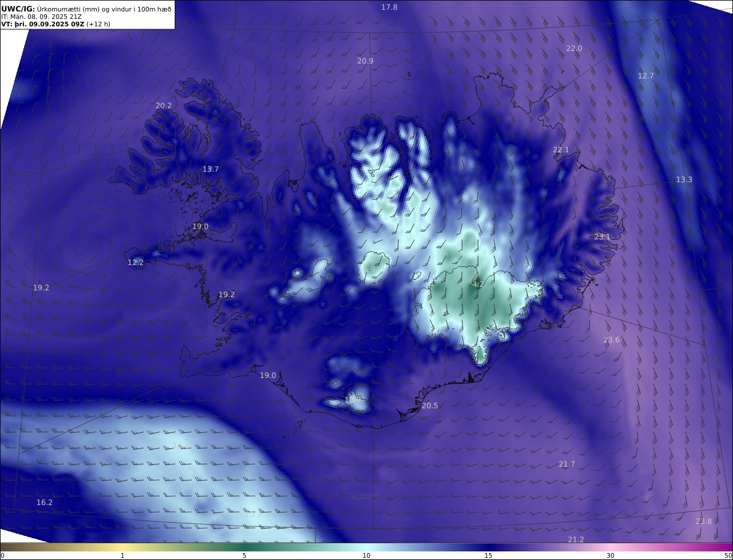Click the 30 tick on the color scale

610,555
